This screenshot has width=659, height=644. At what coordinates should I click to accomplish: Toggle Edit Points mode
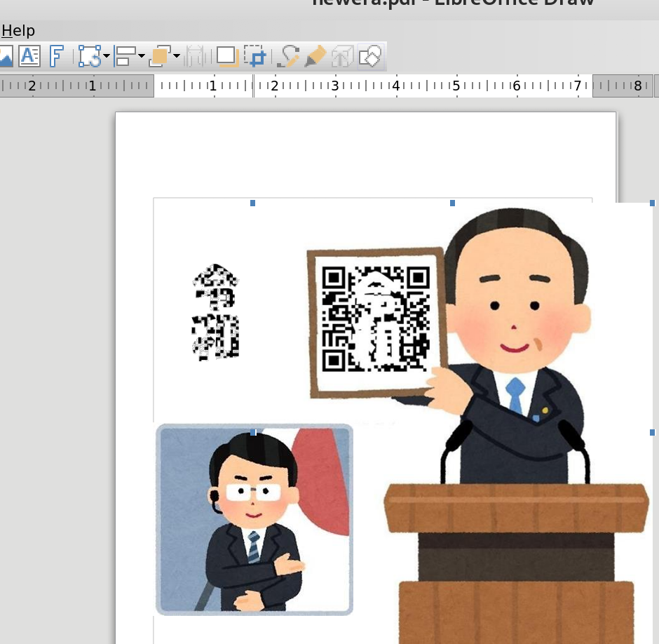(x=288, y=56)
